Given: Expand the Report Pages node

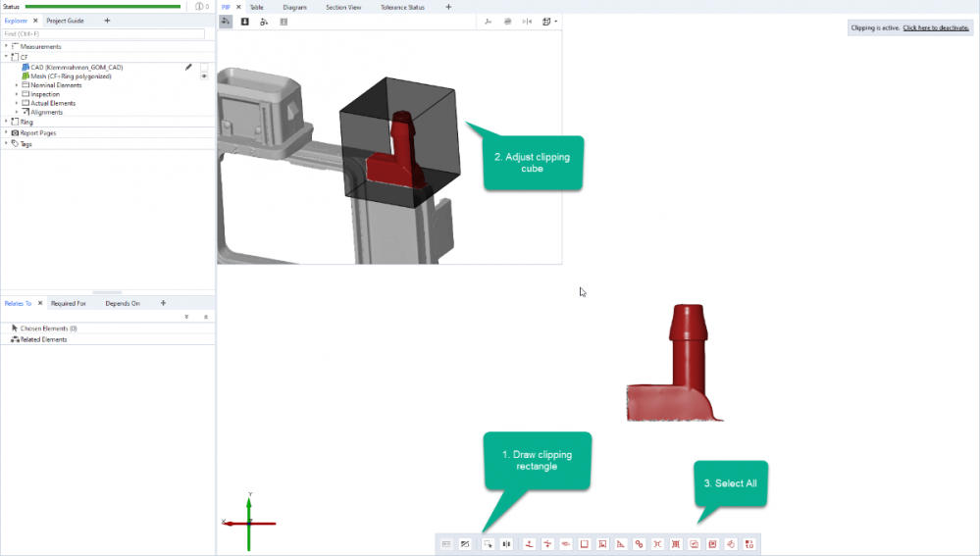Looking at the screenshot, I should [6, 132].
